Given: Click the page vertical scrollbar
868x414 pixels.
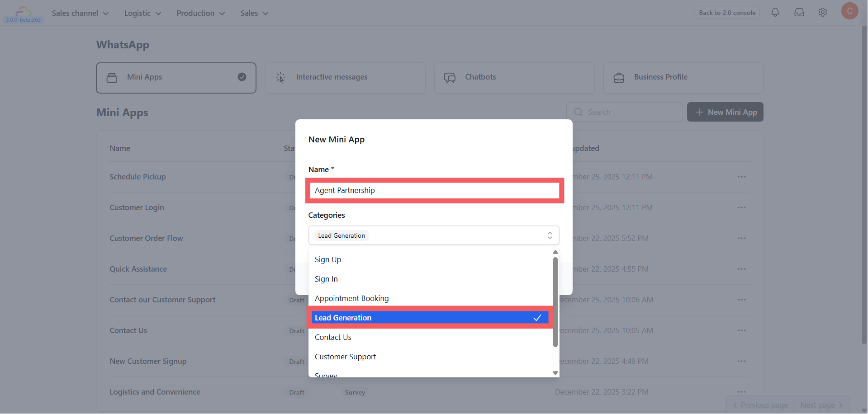Looking at the screenshot, I should pos(864,185).
